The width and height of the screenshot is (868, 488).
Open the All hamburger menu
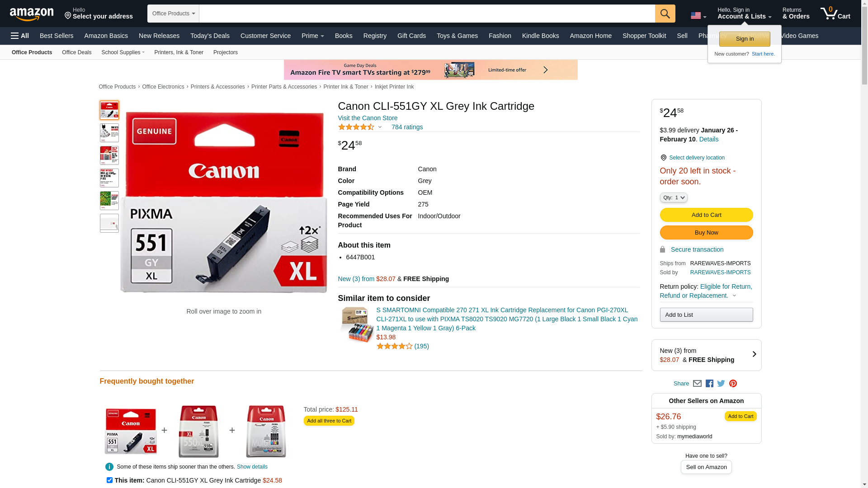point(20,36)
